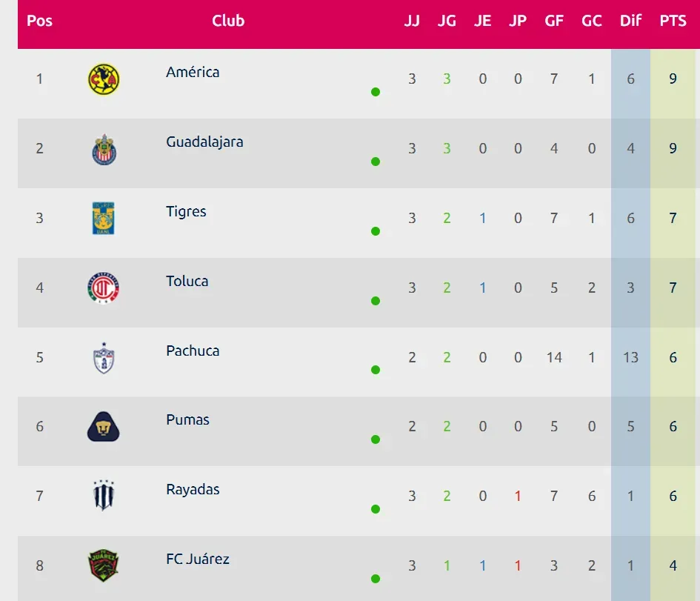Select the Club column header
Image resolution: width=700 pixels, height=601 pixels.
pyautogui.click(x=228, y=21)
